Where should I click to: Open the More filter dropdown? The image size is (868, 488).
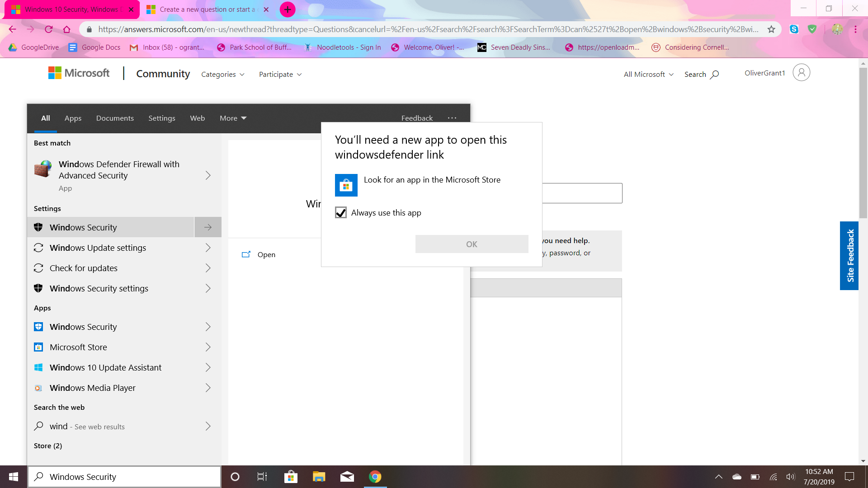[x=233, y=118]
